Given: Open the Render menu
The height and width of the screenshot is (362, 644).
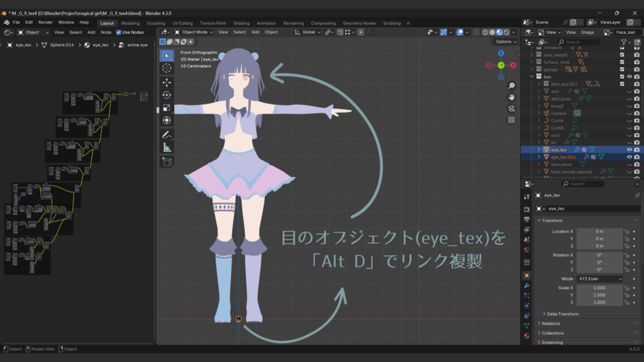Looking at the screenshot, I should pos(45,22).
